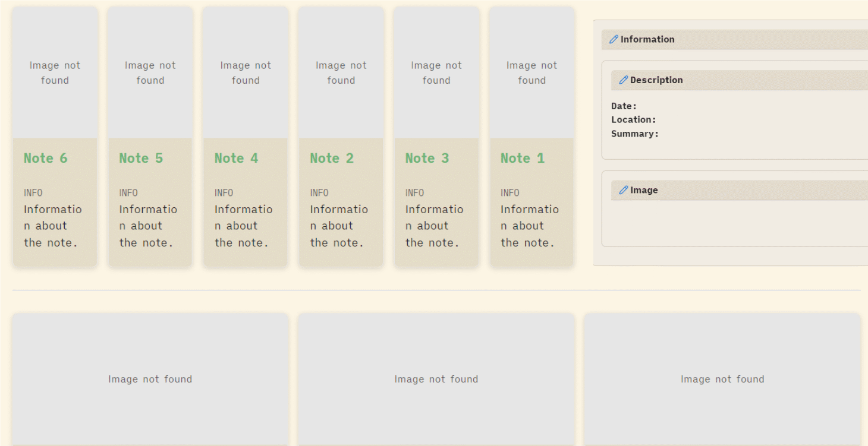Click the Note 4 image placeholder
The image size is (868, 446).
coord(246,73)
